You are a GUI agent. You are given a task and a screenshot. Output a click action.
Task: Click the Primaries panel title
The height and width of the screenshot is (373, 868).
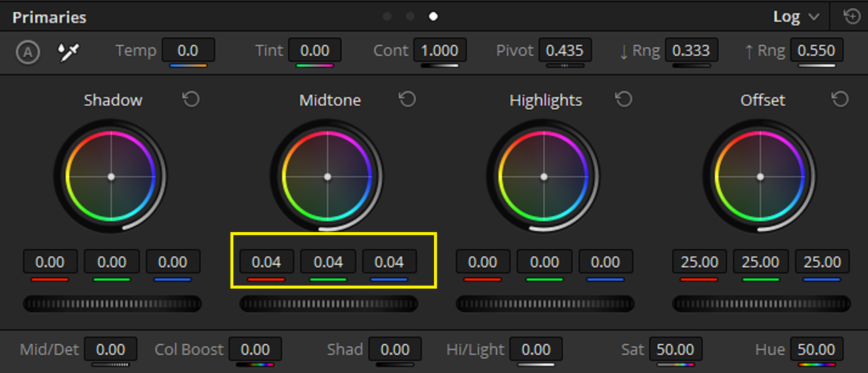tap(50, 17)
